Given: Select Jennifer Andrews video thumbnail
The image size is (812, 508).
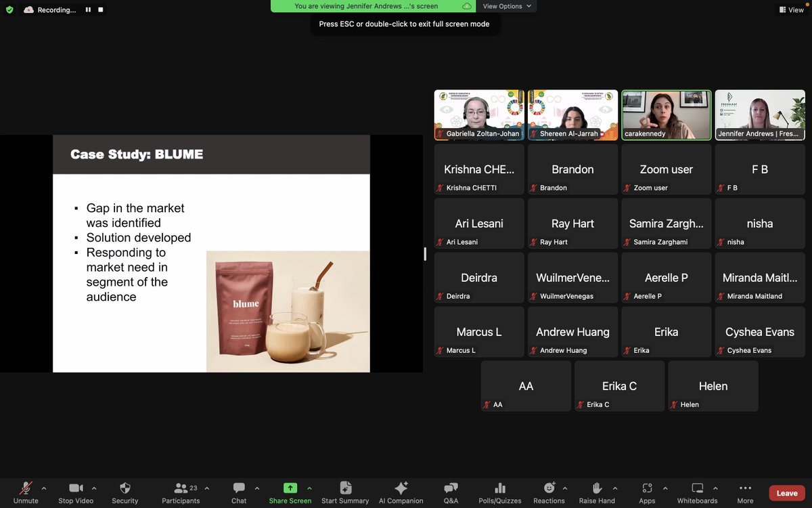Looking at the screenshot, I should [760, 115].
